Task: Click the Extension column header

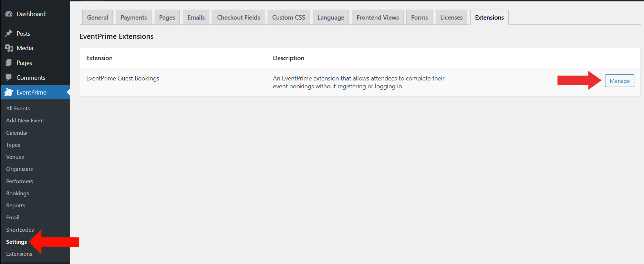Action: pos(99,58)
